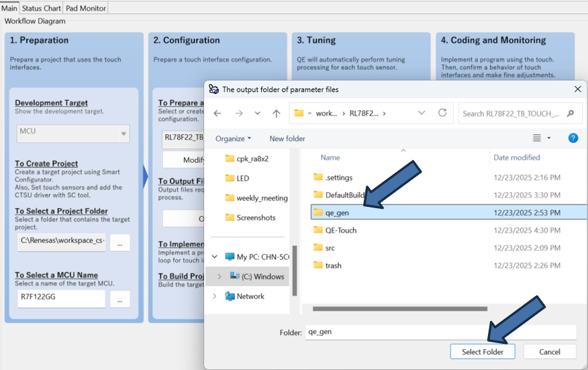588x370 pixels.
Task: Switch to the Status Chart tab
Action: click(41, 8)
